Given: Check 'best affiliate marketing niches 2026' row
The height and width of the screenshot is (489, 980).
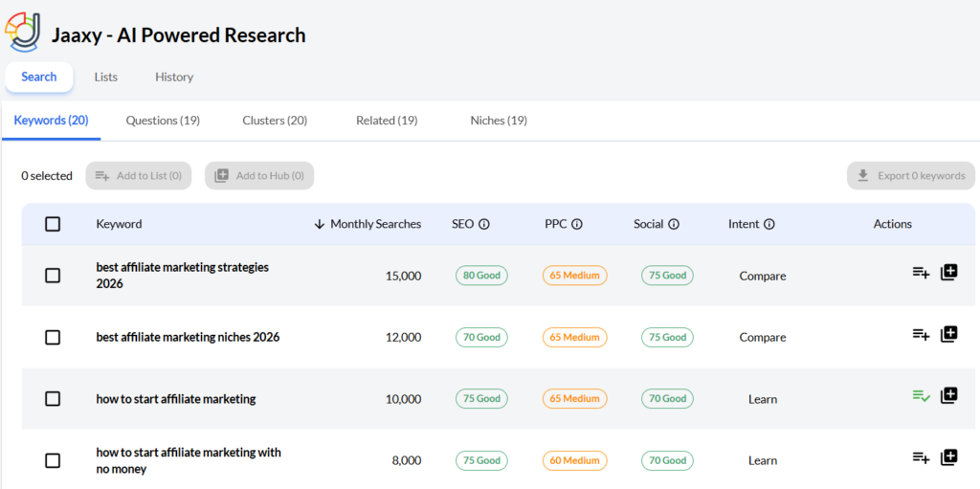Looking at the screenshot, I should point(53,337).
